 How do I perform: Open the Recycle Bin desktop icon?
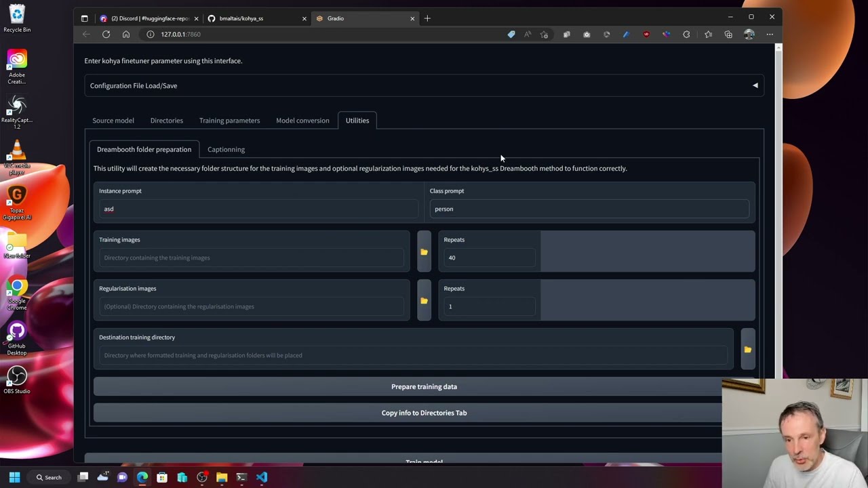point(17,19)
